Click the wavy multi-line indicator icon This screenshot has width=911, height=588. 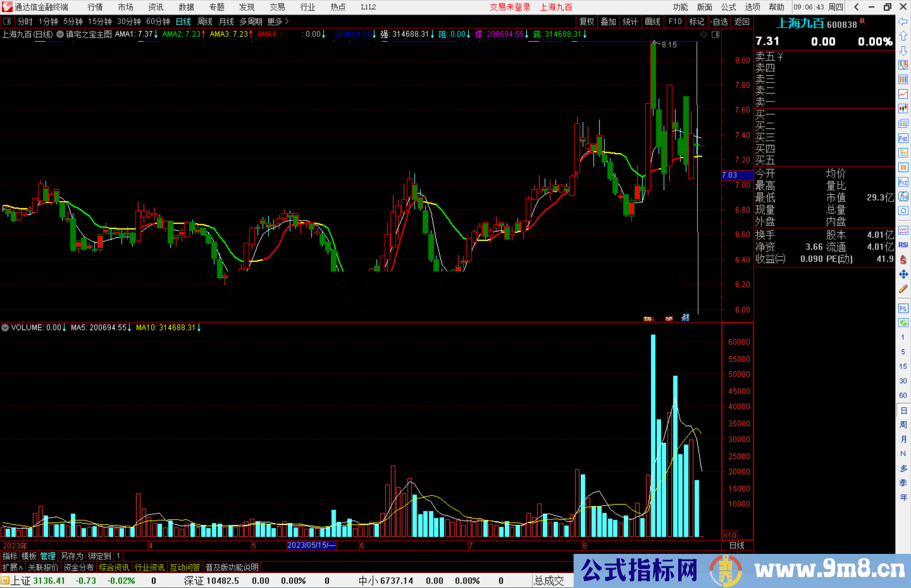pyautogui.click(x=903, y=230)
